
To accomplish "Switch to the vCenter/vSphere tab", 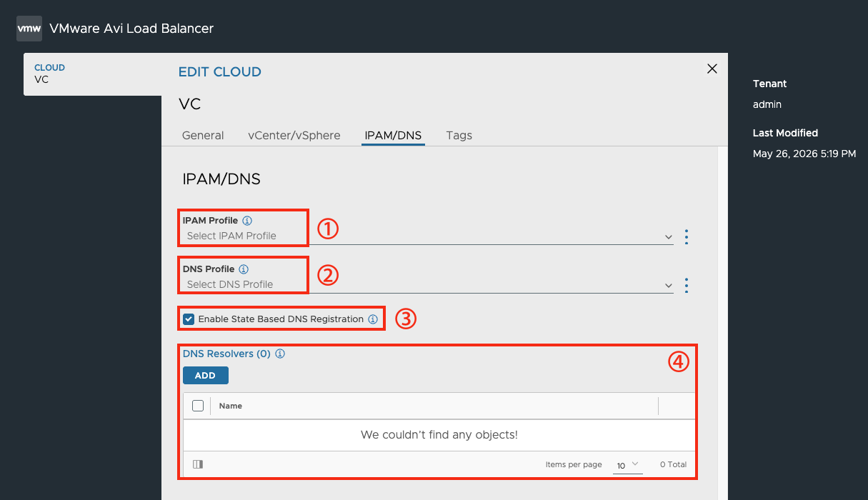I will (x=294, y=135).
